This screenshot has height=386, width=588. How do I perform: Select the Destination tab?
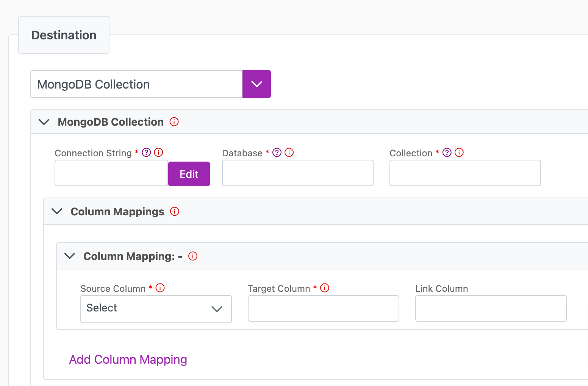[x=64, y=35]
